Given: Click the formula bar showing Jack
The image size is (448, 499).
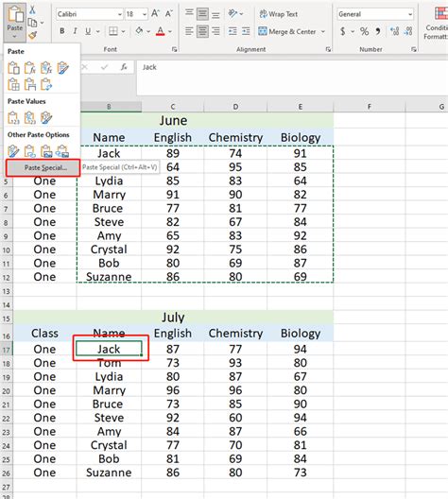Looking at the screenshot, I should (292, 77).
